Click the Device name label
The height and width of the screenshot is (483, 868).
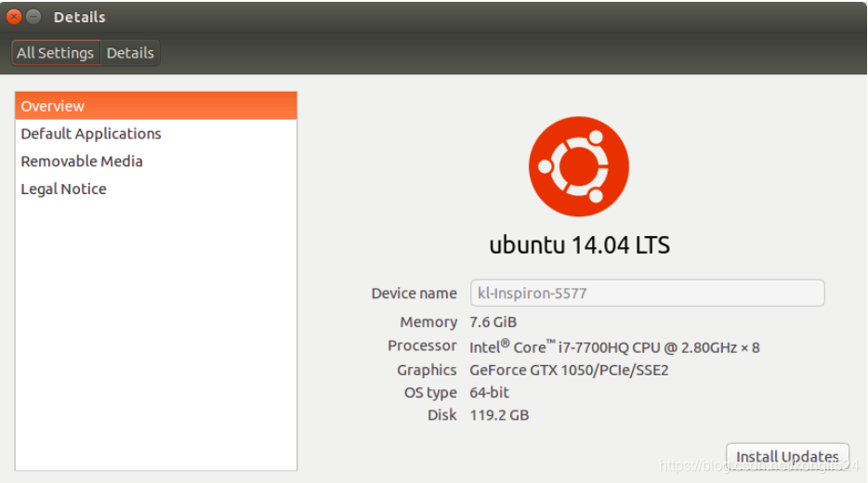pyautogui.click(x=414, y=294)
